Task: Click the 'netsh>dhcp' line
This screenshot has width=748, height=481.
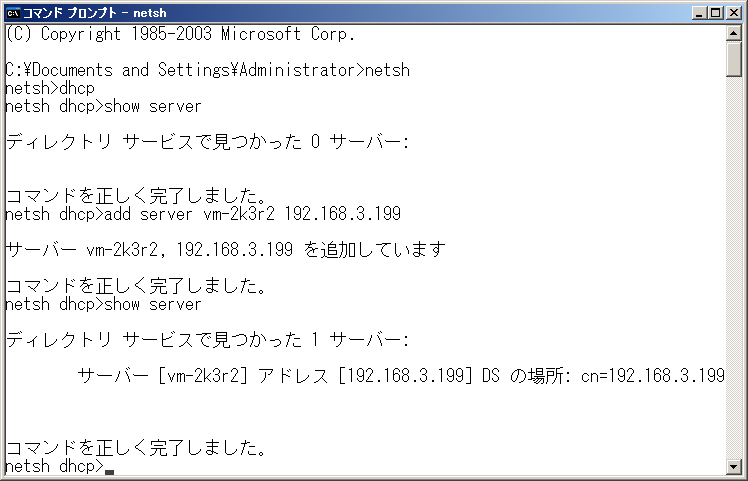Action: coord(50,88)
